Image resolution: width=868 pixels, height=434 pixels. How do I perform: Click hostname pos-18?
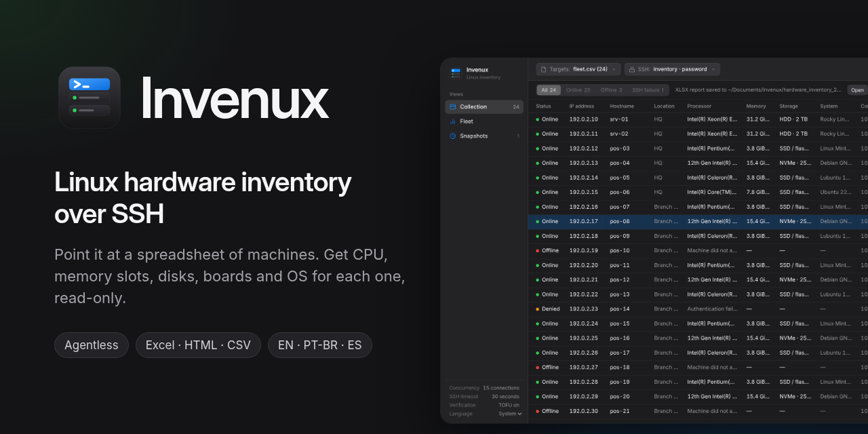tap(620, 367)
